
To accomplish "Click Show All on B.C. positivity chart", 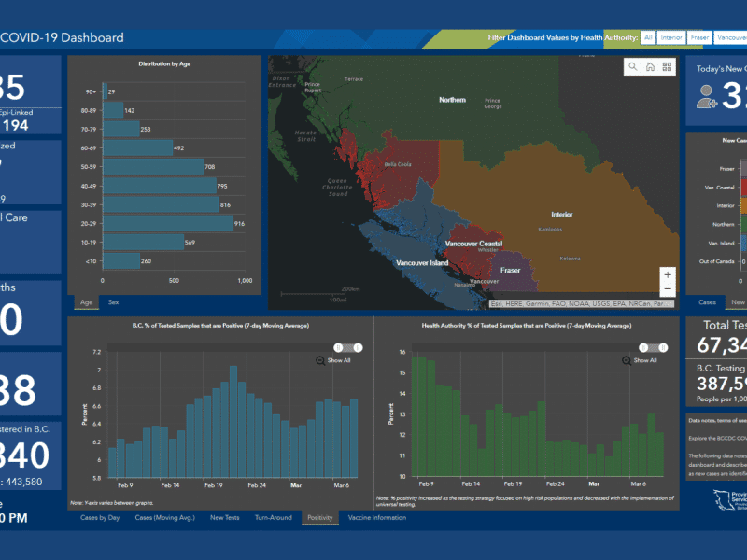I will [339, 360].
